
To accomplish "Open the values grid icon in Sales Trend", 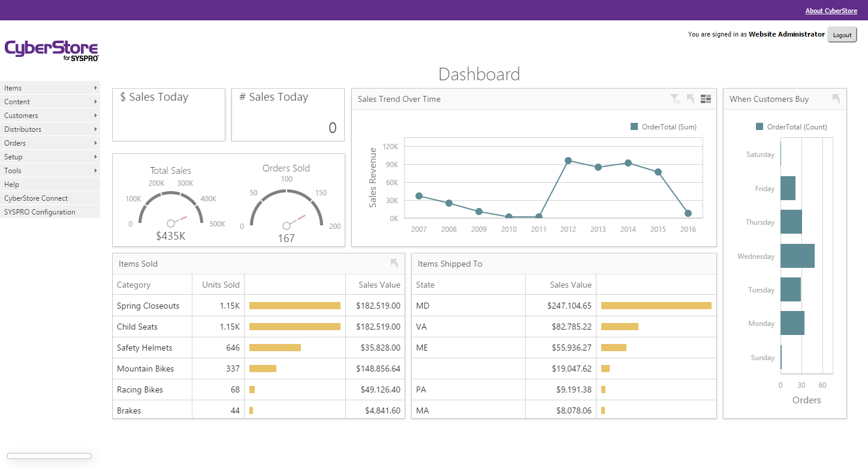I will (706, 99).
